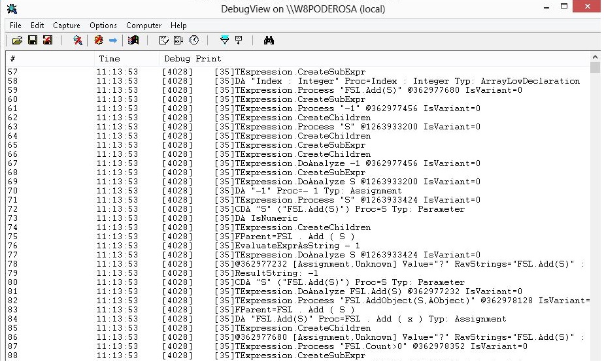
Task: Open the History Depth icon
Action: click(x=239, y=40)
